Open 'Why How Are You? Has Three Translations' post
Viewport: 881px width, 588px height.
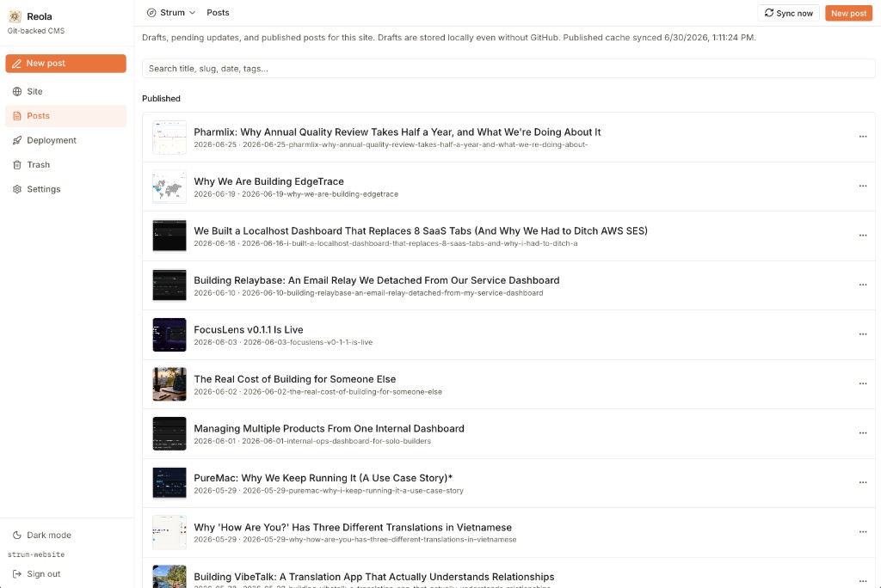tap(353, 527)
